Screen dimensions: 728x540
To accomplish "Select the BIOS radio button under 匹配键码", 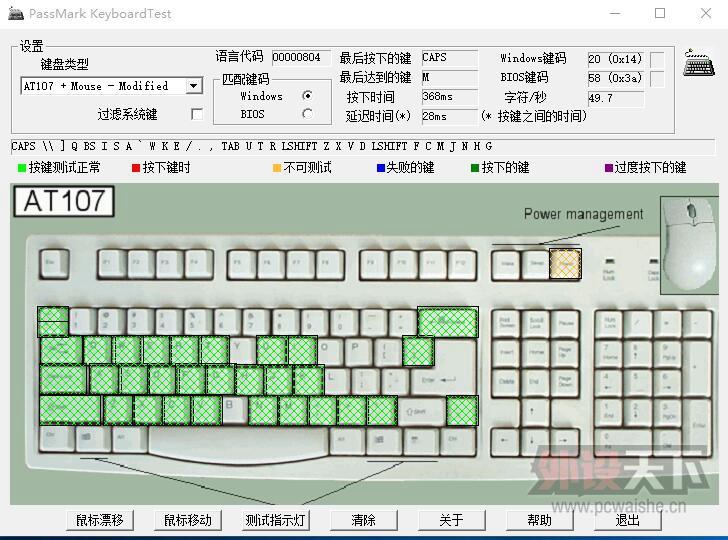I will [307, 114].
